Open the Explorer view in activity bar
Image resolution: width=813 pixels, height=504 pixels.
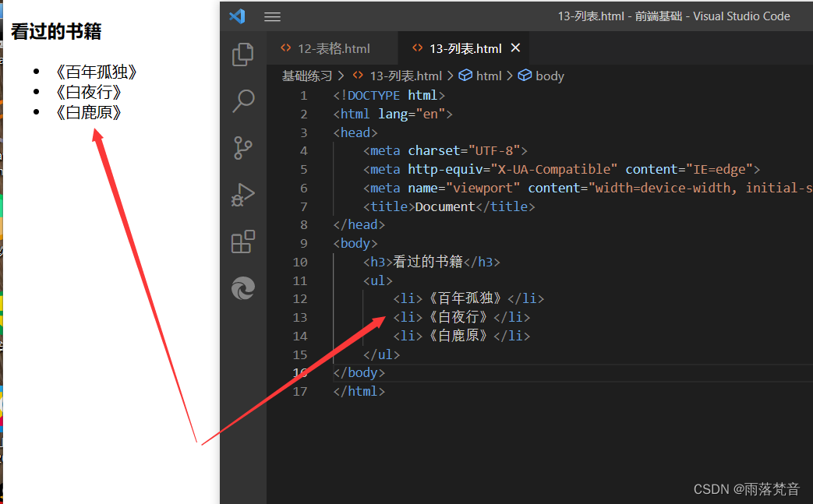[242, 55]
